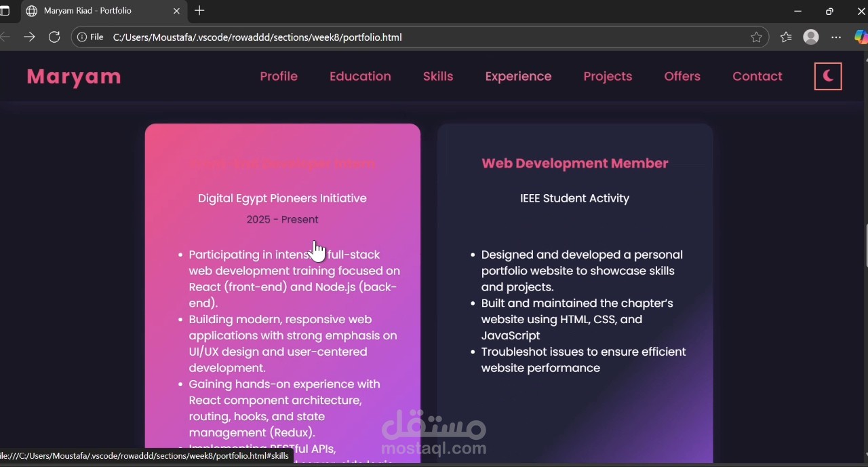Click the browser refresh icon
Image resolution: width=868 pixels, height=467 pixels.
coord(54,37)
